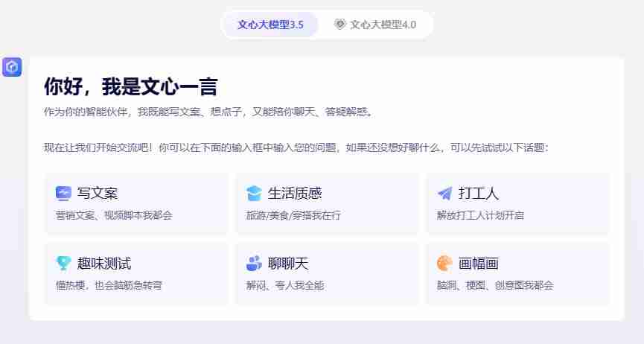The image size is (644, 344).
Task: Click the 打工人 paper plane icon
Action: (444, 193)
